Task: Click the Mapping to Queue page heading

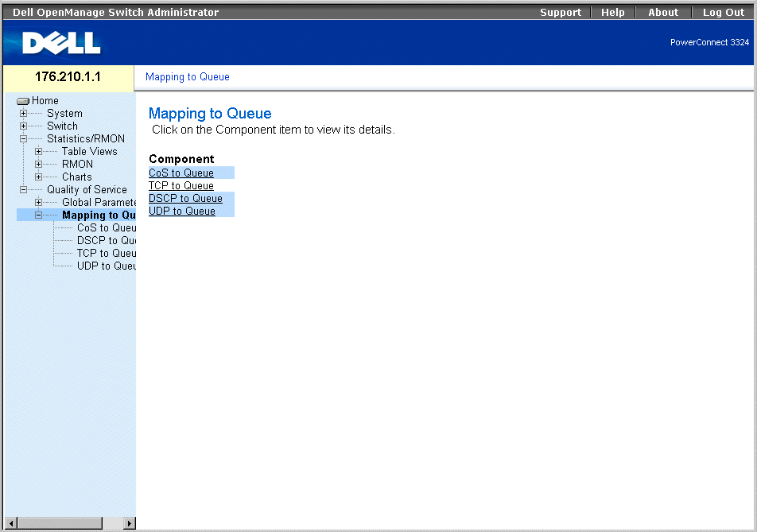Action: point(210,114)
